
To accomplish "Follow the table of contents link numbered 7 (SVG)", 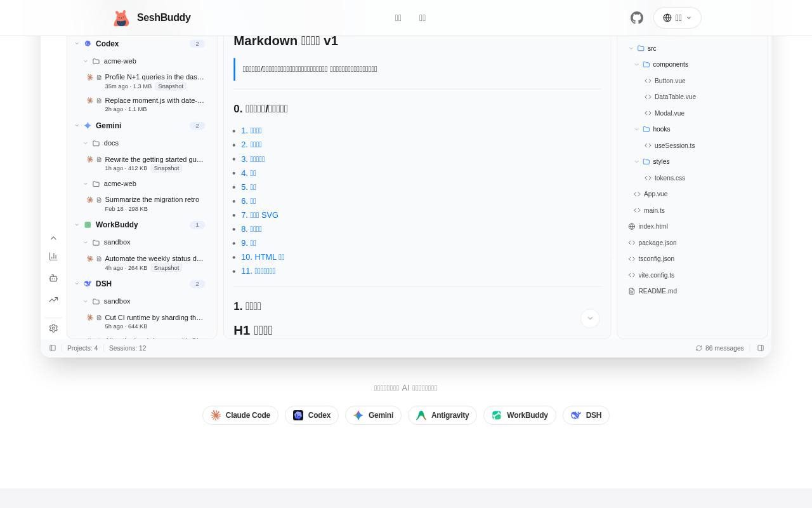I will coord(259,215).
